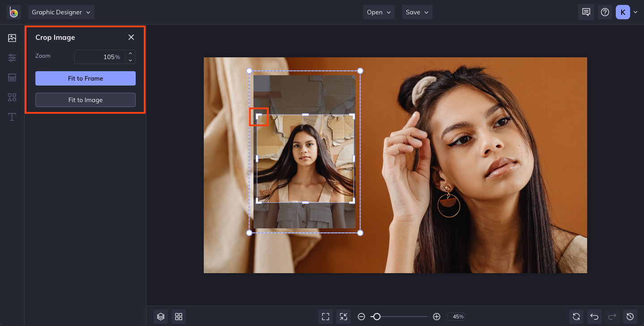Open the history clock icon
Screen dimensions: 644x326
(x=630, y=317)
